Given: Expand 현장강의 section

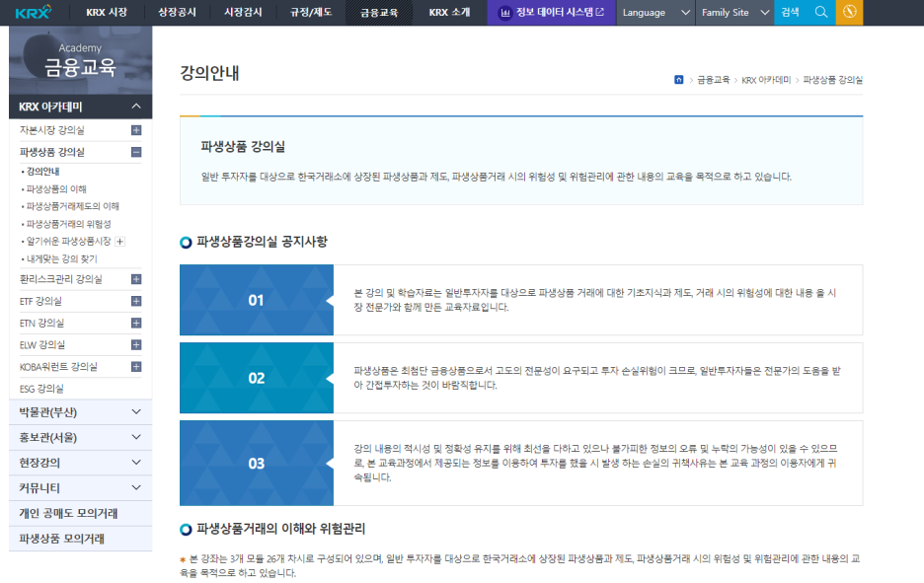Looking at the screenshot, I should 81,463.
